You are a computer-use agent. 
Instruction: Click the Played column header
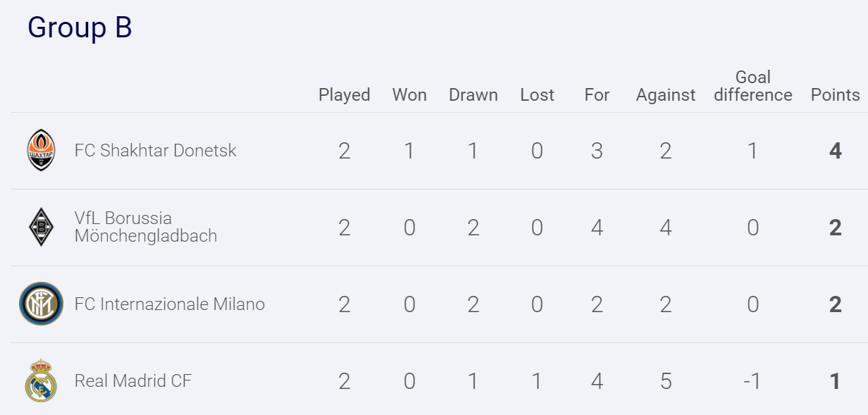pos(345,95)
